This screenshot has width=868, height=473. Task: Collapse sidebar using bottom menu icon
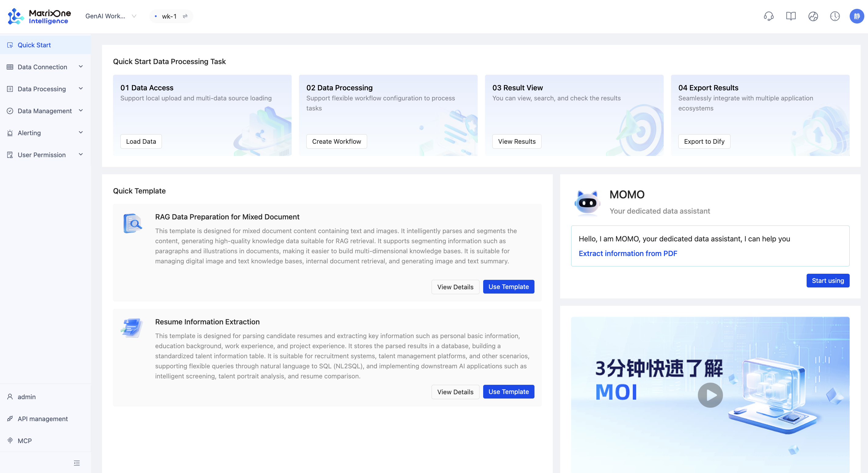click(x=77, y=463)
